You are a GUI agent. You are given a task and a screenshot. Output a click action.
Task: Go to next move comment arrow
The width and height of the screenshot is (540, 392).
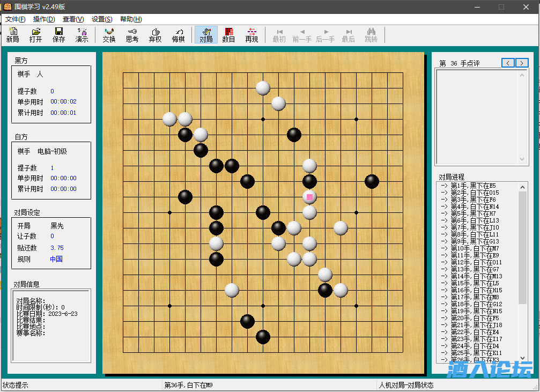coord(522,63)
